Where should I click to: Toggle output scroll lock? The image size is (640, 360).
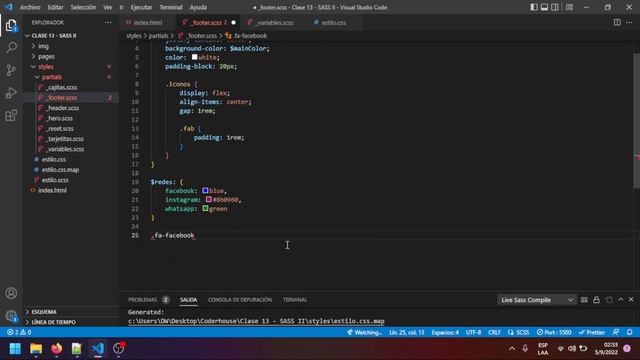tap(596, 300)
